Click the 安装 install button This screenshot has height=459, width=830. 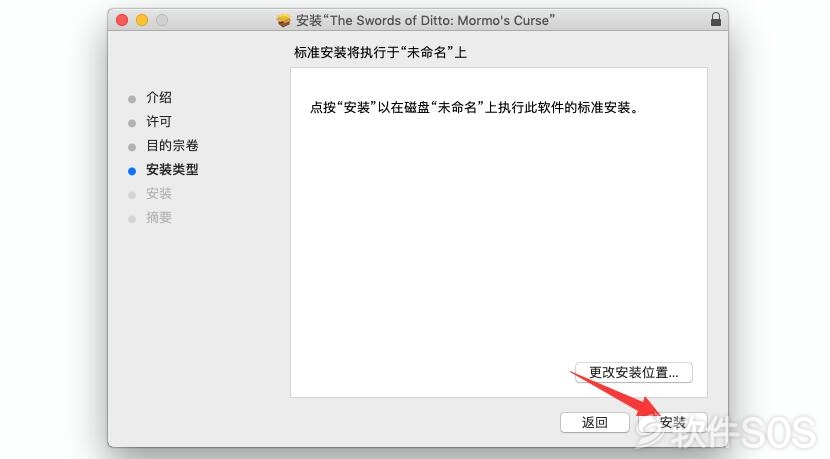click(672, 422)
